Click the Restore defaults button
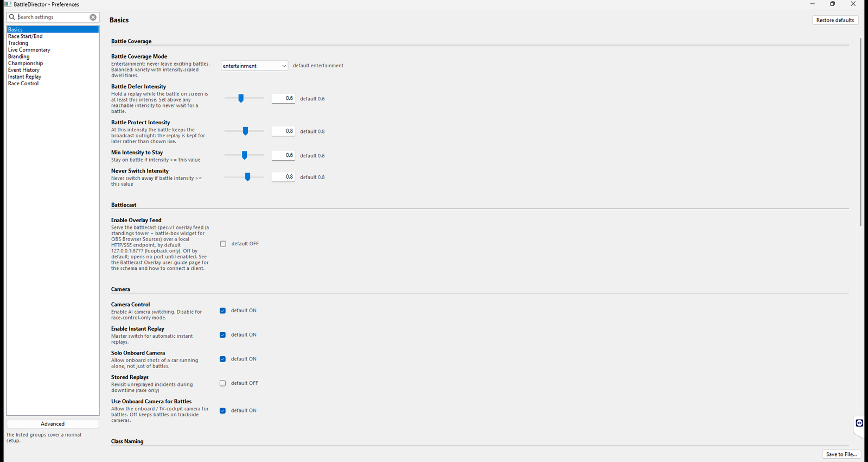The height and width of the screenshot is (462, 868). pos(835,20)
